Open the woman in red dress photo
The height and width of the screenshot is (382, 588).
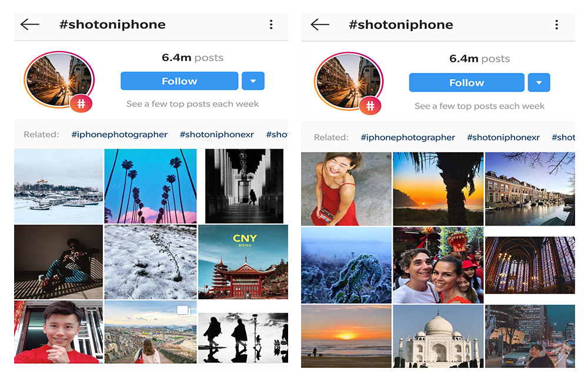346,189
